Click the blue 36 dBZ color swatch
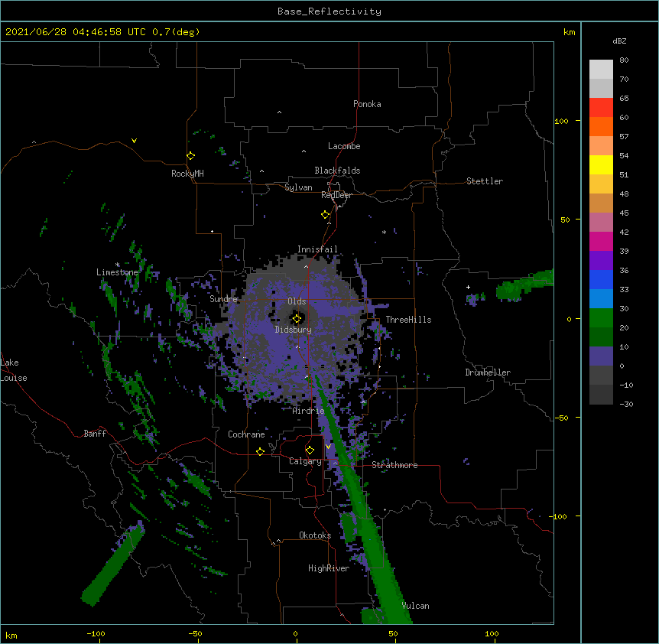Image resolution: width=659 pixels, height=644 pixels. click(x=601, y=279)
